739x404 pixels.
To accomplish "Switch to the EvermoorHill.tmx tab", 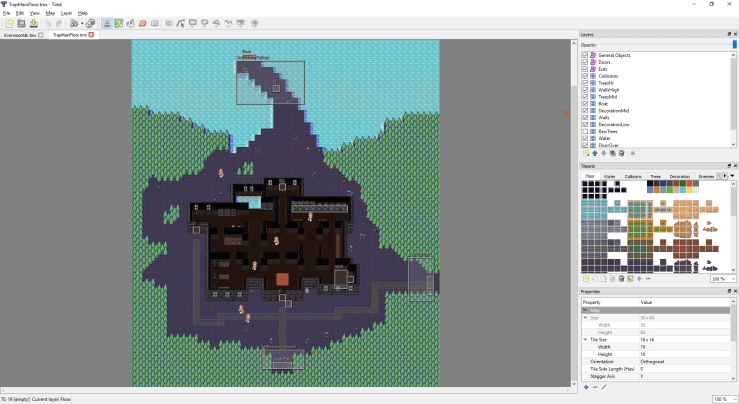I will (x=20, y=35).
